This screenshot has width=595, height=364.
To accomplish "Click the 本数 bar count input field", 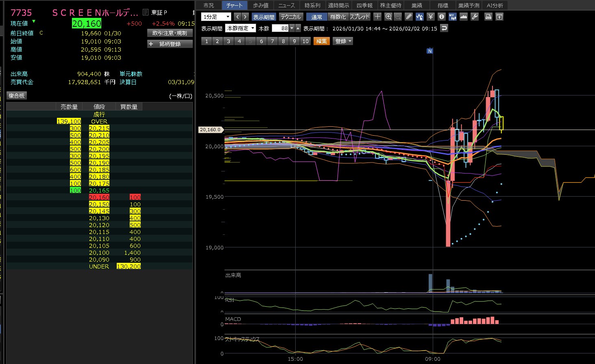I will 280,28.
